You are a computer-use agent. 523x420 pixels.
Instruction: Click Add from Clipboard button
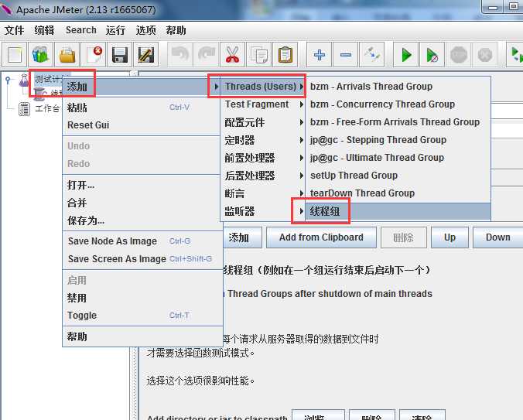tap(321, 237)
